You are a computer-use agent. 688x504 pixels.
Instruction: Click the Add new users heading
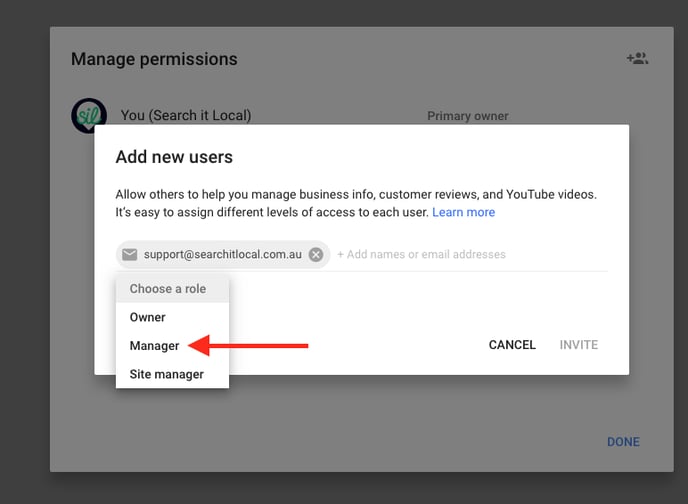tap(174, 157)
